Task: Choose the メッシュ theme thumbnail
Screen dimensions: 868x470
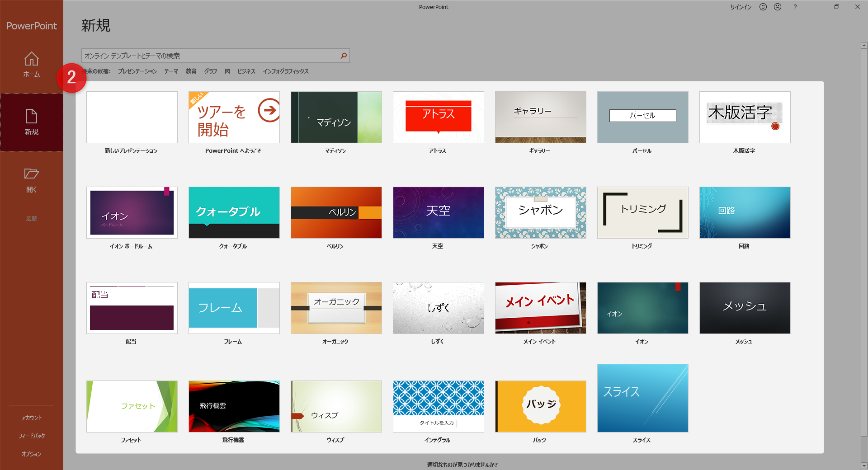Action: (745, 308)
